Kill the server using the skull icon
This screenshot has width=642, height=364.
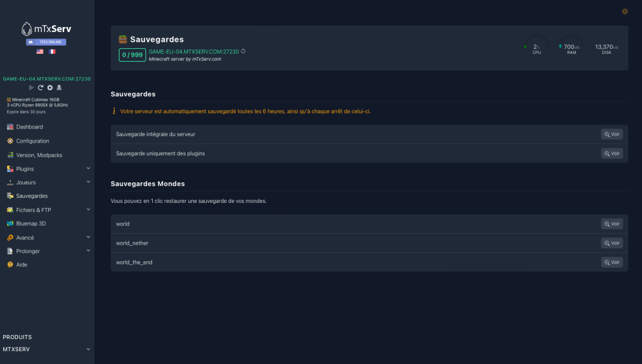click(59, 87)
